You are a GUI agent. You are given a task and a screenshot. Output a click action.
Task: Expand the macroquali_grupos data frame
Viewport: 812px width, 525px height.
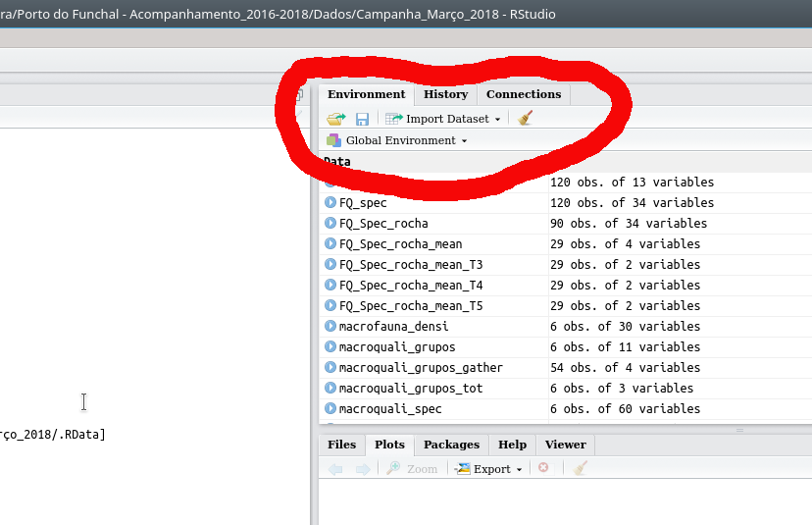click(330, 346)
